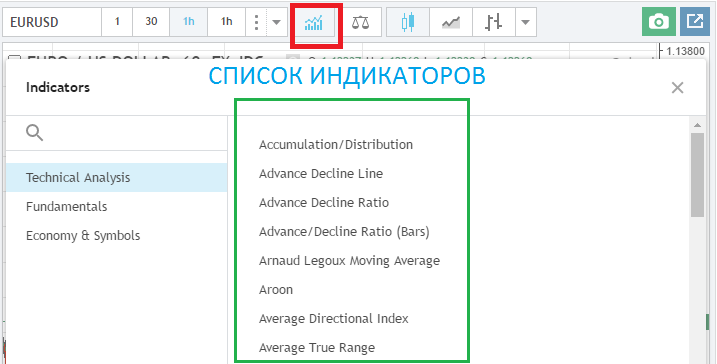Add the Average Directional Index indicator
This screenshot has height=364, width=717.
pyautogui.click(x=334, y=319)
